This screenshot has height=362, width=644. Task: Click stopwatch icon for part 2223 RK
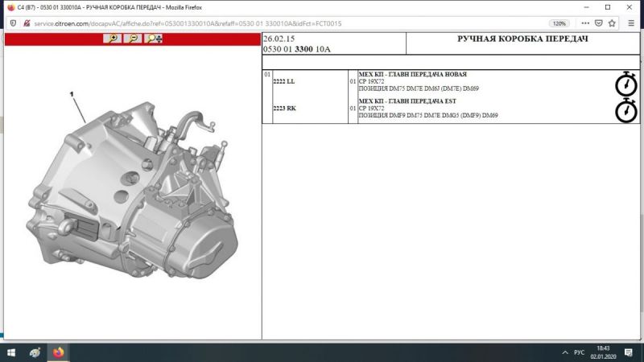(x=626, y=111)
